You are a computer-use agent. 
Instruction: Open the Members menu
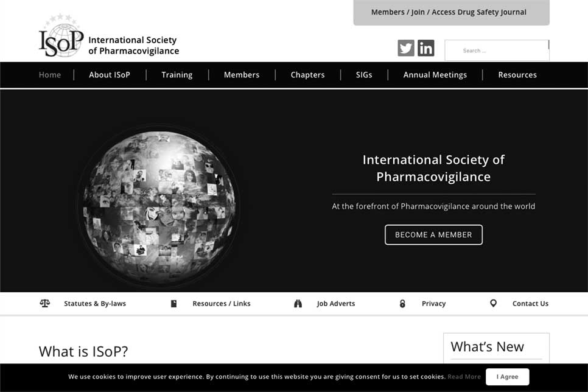click(242, 75)
